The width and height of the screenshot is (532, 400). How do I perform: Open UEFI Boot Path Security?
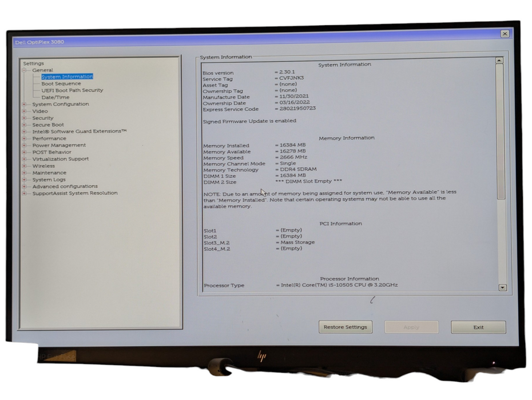[x=72, y=90]
